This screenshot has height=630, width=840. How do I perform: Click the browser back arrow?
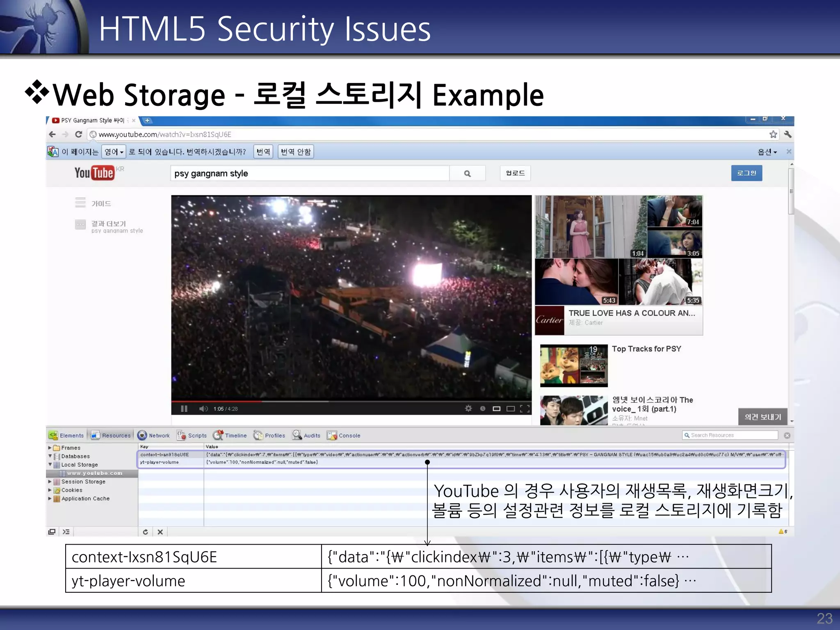52,135
